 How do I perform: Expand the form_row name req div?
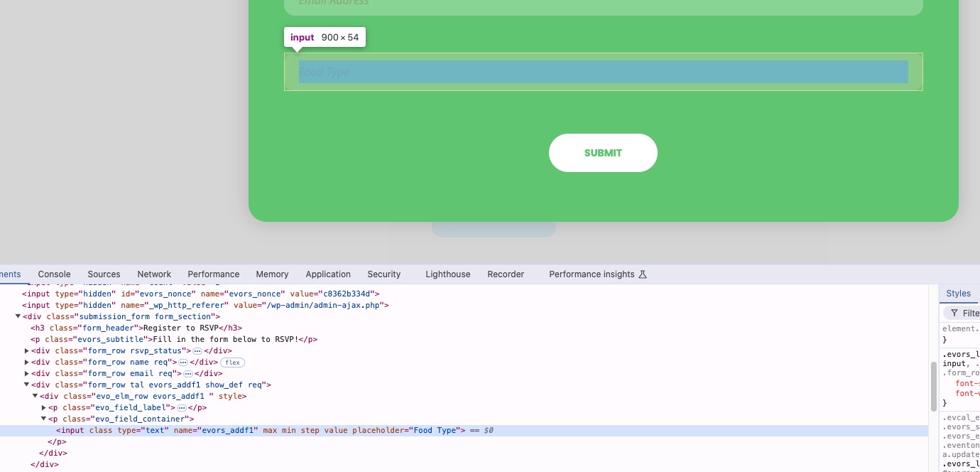click(27, 362)
